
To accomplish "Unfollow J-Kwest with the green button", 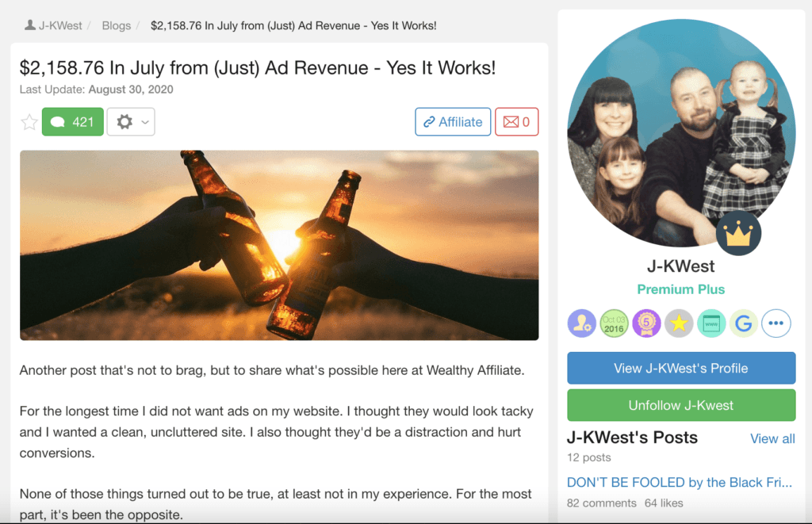I will point(681,405).
